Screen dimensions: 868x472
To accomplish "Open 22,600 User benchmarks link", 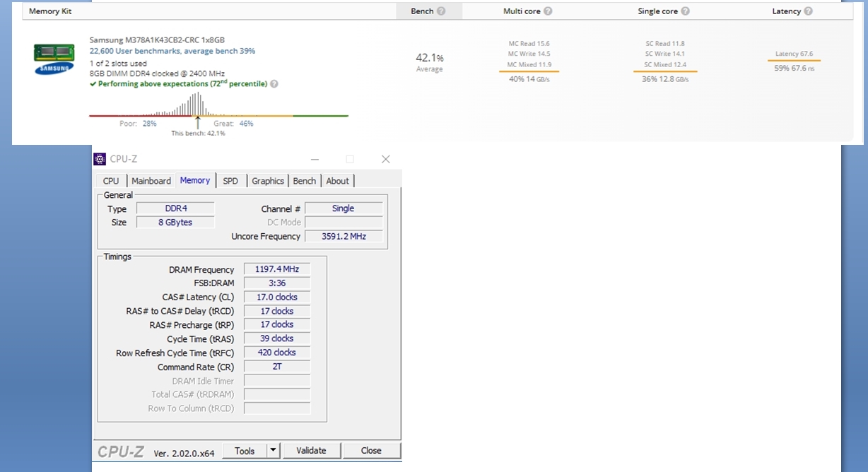I will pos(172,51).
